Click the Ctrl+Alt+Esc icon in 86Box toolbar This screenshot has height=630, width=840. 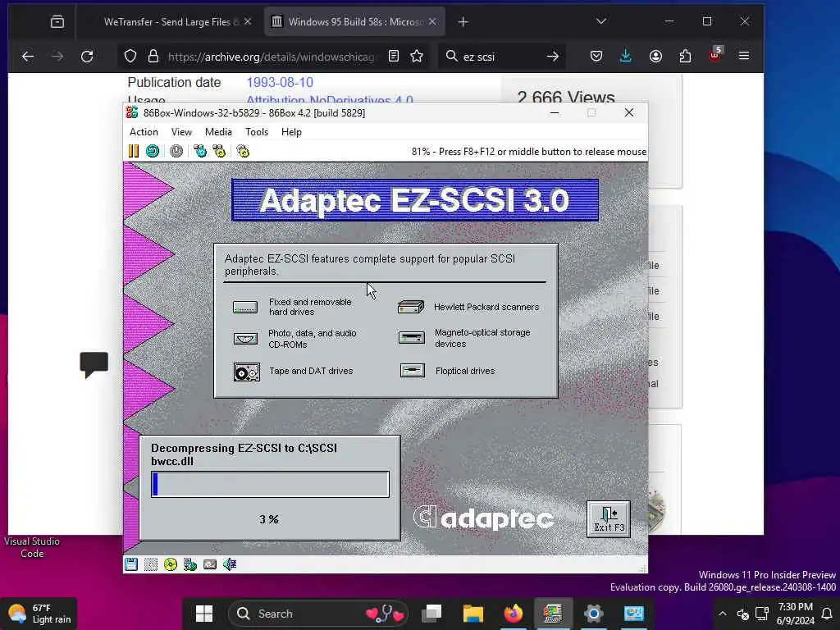(x=219, y=151)
